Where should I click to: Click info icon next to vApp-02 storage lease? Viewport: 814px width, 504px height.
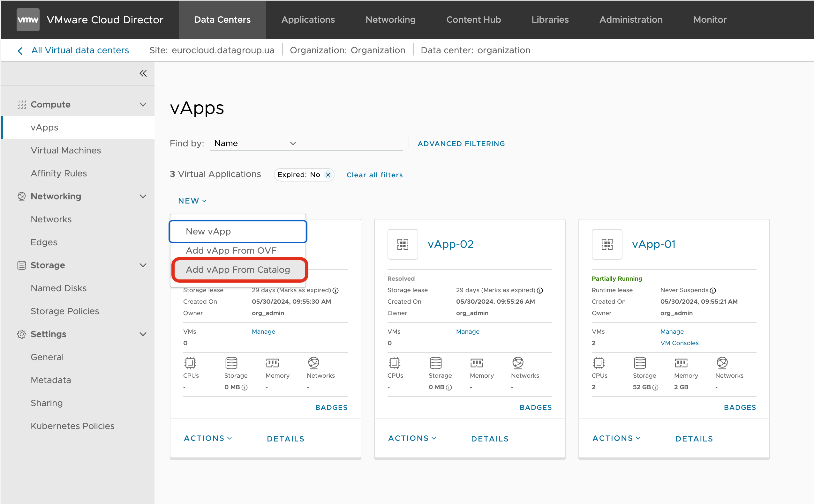(x=540, y=290)
